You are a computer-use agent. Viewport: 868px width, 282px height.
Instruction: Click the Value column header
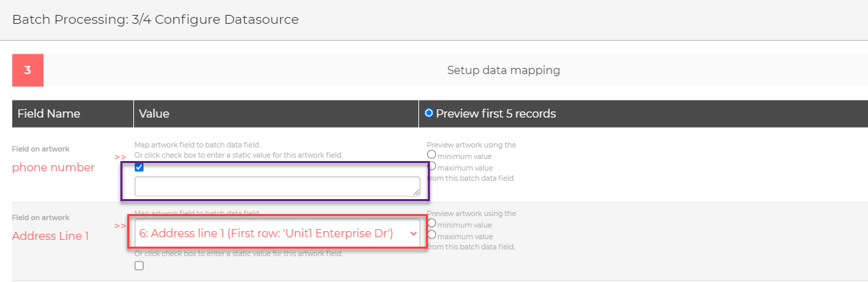tap(154, 113)
